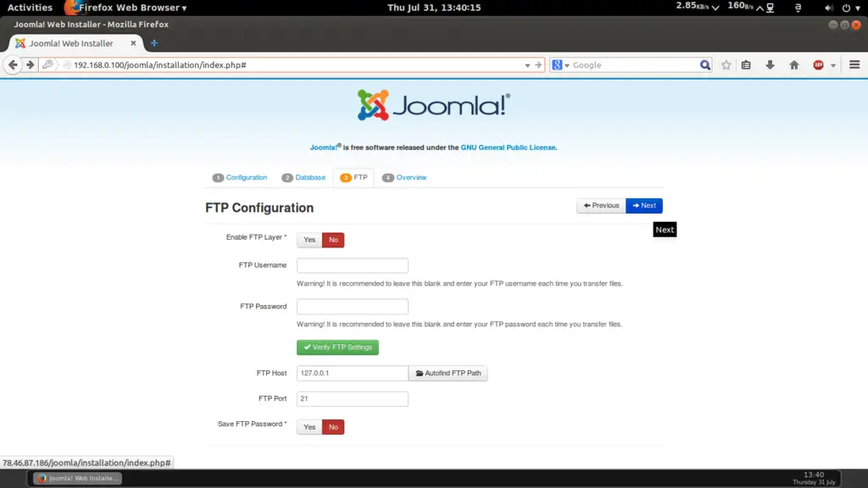The image size is (868, 488).
Task: Click the keyboard layout indicator icon
Action: (x=798, y=8)
